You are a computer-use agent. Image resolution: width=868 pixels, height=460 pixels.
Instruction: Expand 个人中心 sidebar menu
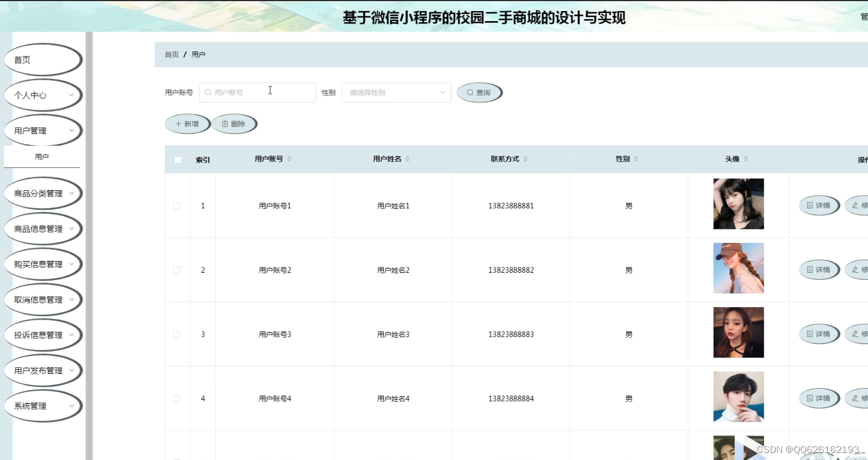tap(43, 95)
